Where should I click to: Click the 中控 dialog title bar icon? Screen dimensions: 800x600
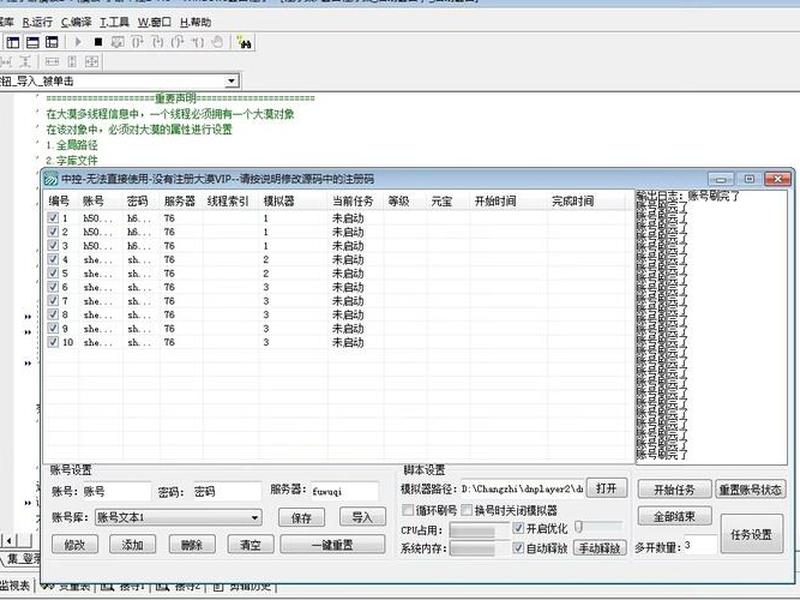click(50, 180)
